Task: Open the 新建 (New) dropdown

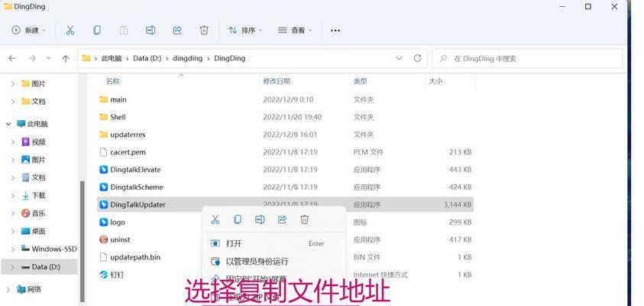Action: (x=28, y=30)
